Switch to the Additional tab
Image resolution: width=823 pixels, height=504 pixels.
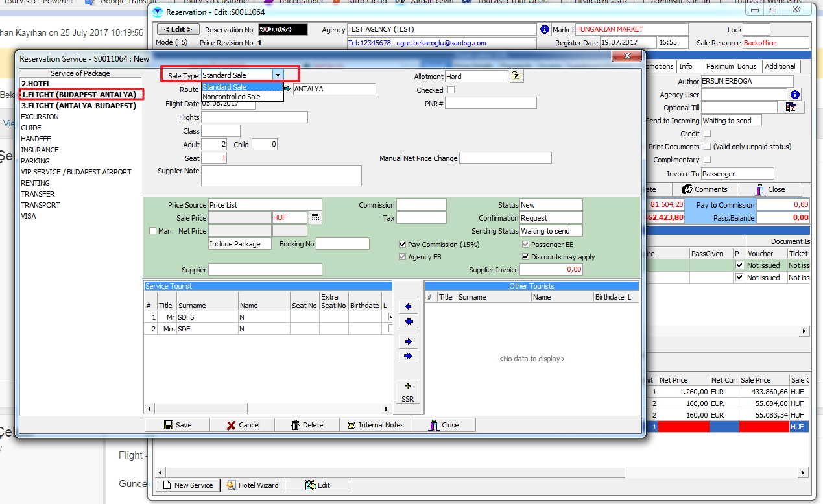(x=780, y=66)
